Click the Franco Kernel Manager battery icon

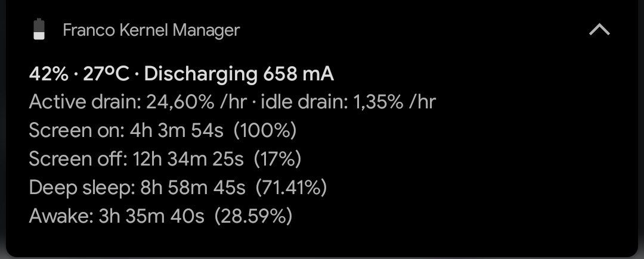click(x=39, y=30)
